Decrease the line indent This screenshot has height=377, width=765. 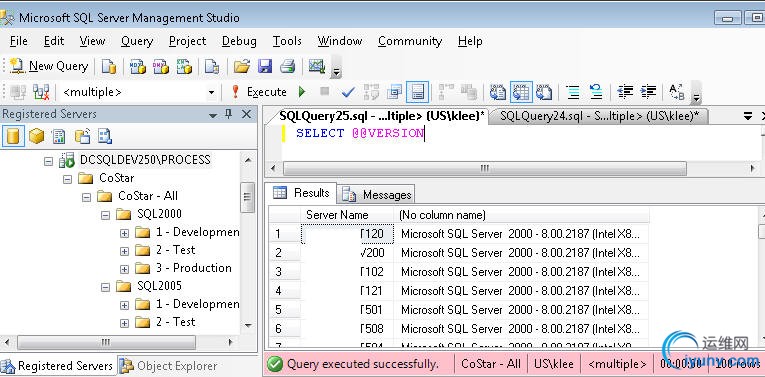[x=625, y=92]
